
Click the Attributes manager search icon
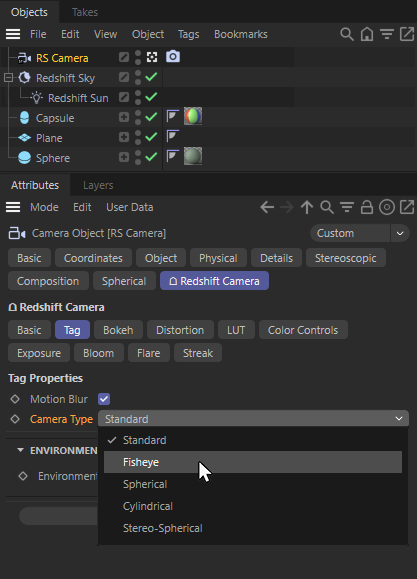point(327,207)
